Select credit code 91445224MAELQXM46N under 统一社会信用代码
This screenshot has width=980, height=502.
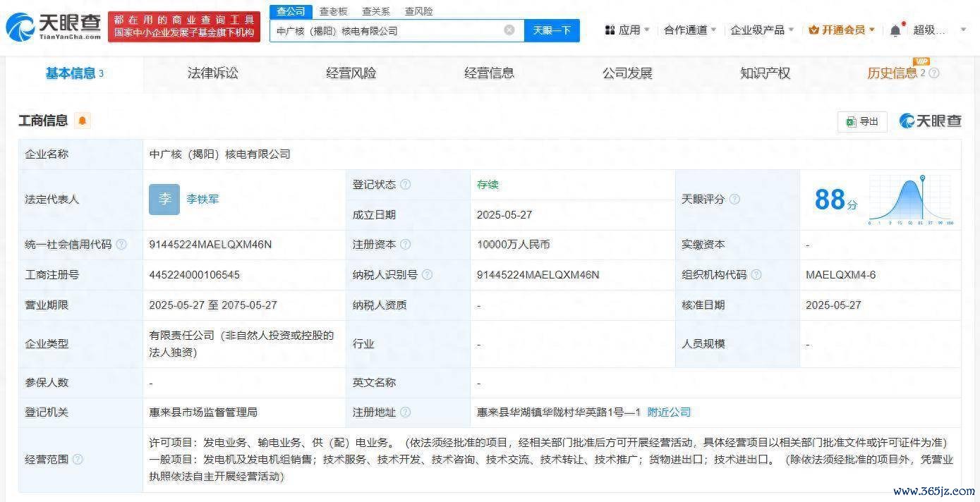coord(210,245)
